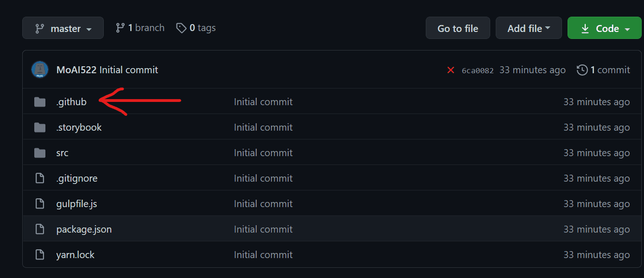
Task: Click the .gitignore file icon
Action: 40,178
